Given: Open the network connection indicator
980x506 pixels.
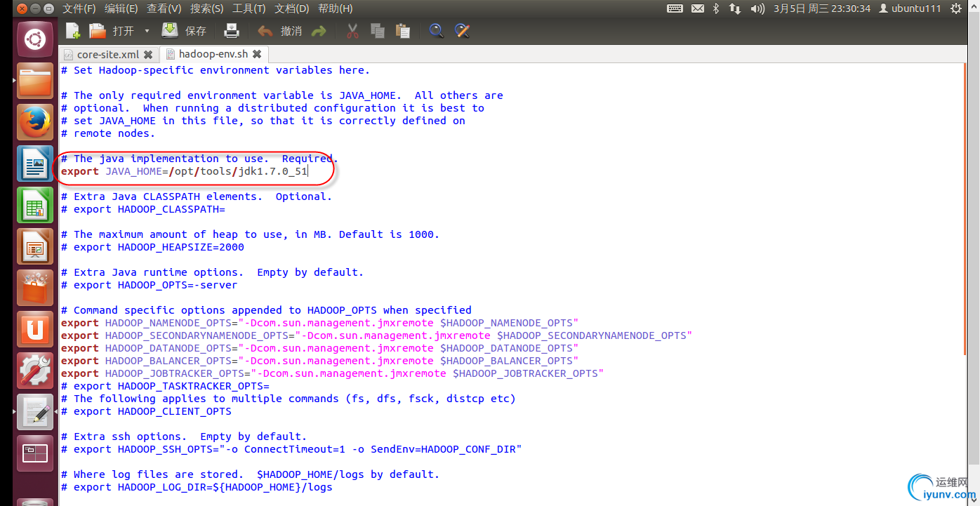Looking at the screenshot, I should click(735, 8).
